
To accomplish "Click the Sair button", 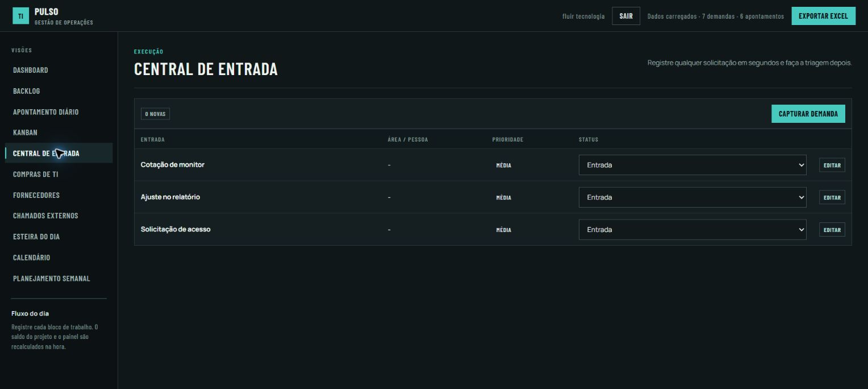I will click(626, 16).
